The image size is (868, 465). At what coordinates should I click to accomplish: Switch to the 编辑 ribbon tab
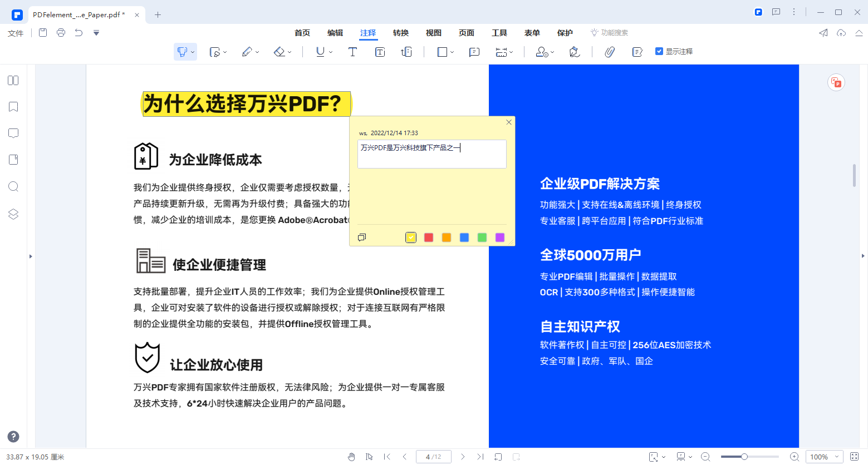335,33
